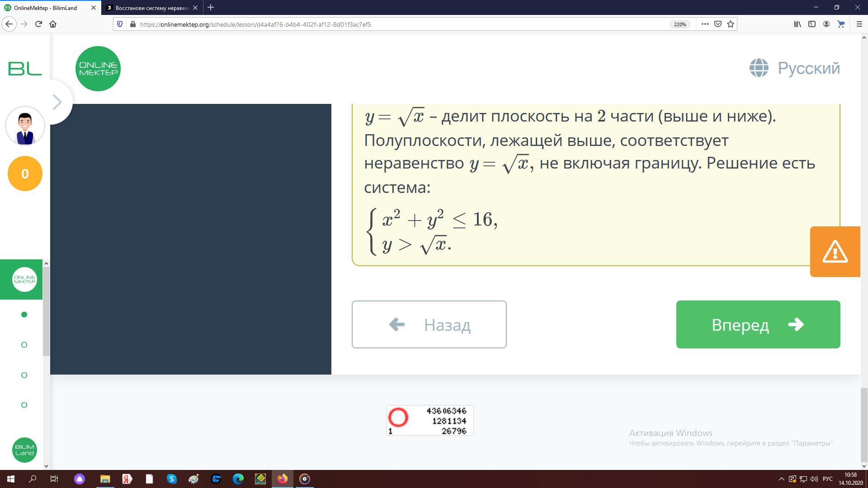Open the BL BilimLand logo
The height and width of the screenshot is (488, 868).
[x=25, y=69]
